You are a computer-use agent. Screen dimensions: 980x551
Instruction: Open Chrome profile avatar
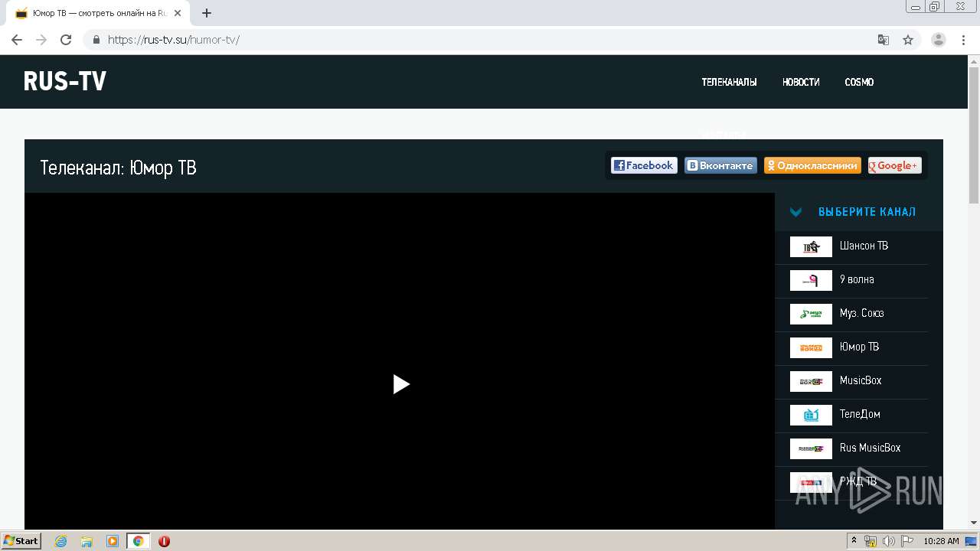pos(939,40)
